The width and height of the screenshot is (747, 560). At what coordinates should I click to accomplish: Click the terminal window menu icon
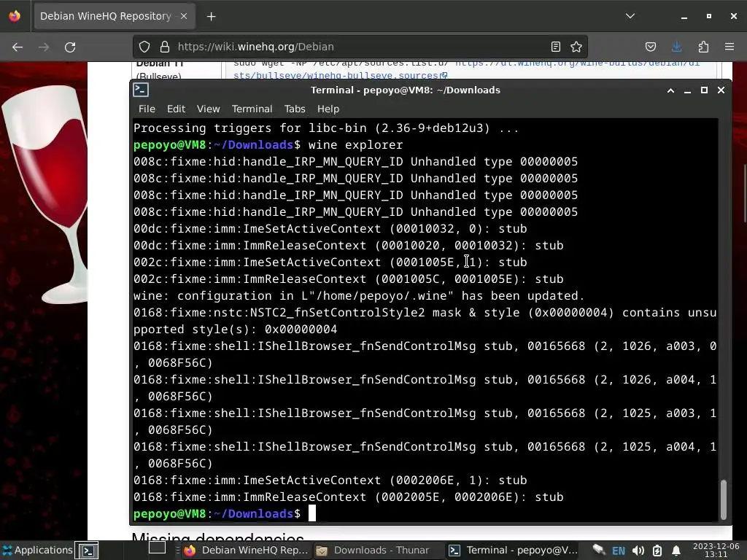point(141,90)
